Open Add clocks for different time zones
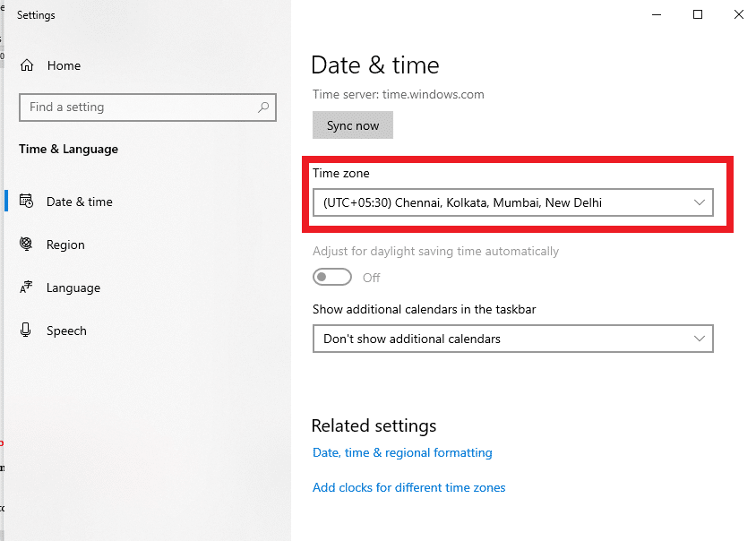 tap(408, 487)
